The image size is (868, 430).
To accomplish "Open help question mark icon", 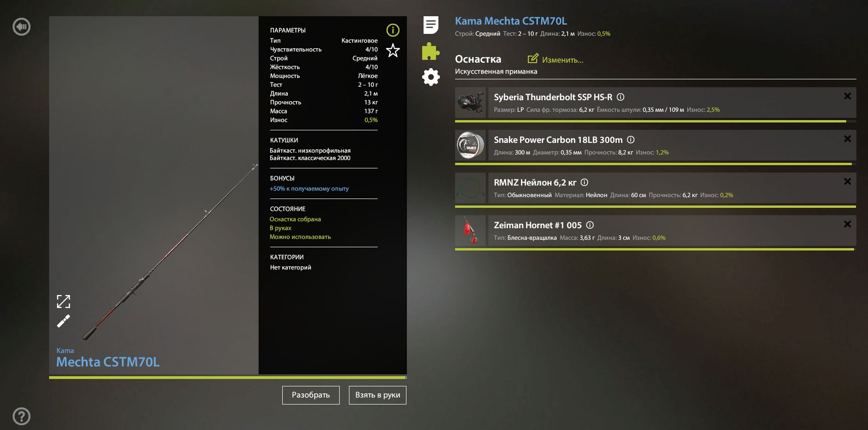I will point(21,416).
